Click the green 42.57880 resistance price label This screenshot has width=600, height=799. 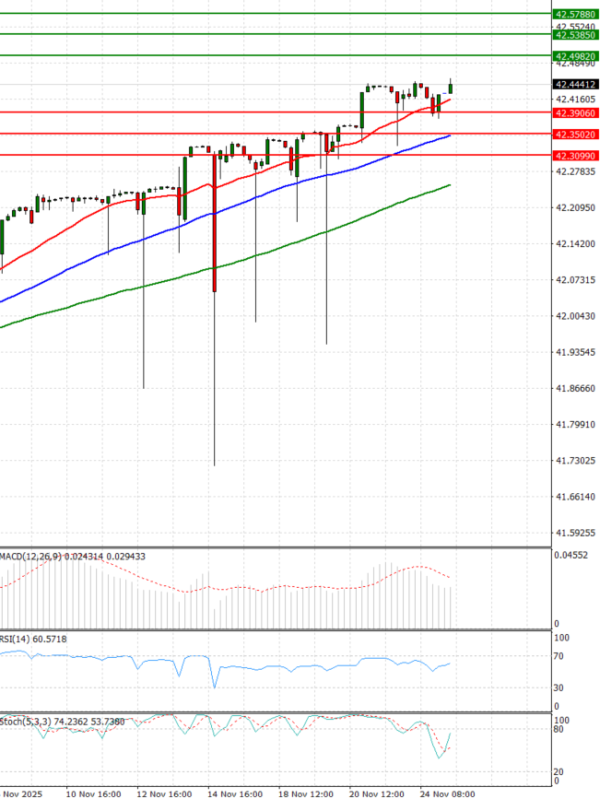575,15
